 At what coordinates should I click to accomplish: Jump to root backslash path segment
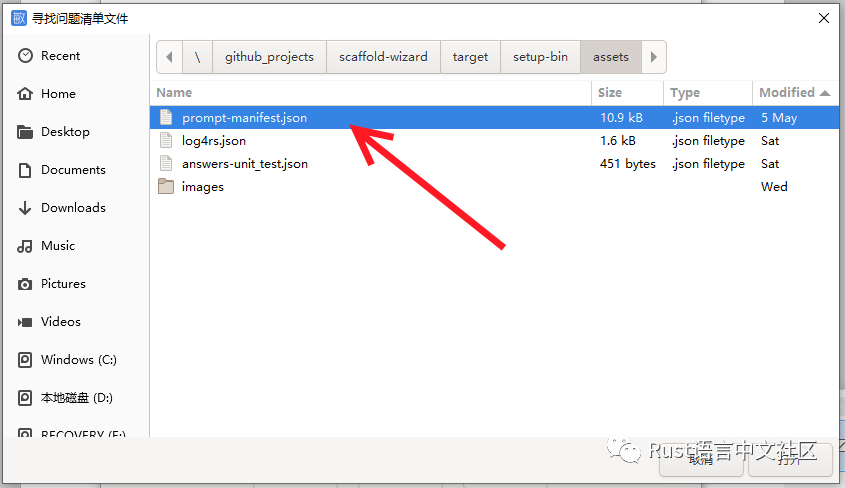click(x=198, y=57)
